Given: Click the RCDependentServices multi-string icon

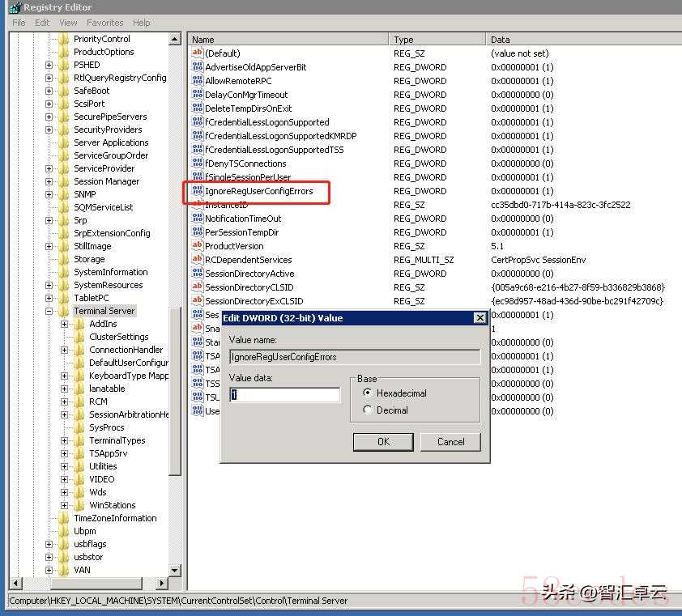Looking at the screenshot, I should [197, 260].
